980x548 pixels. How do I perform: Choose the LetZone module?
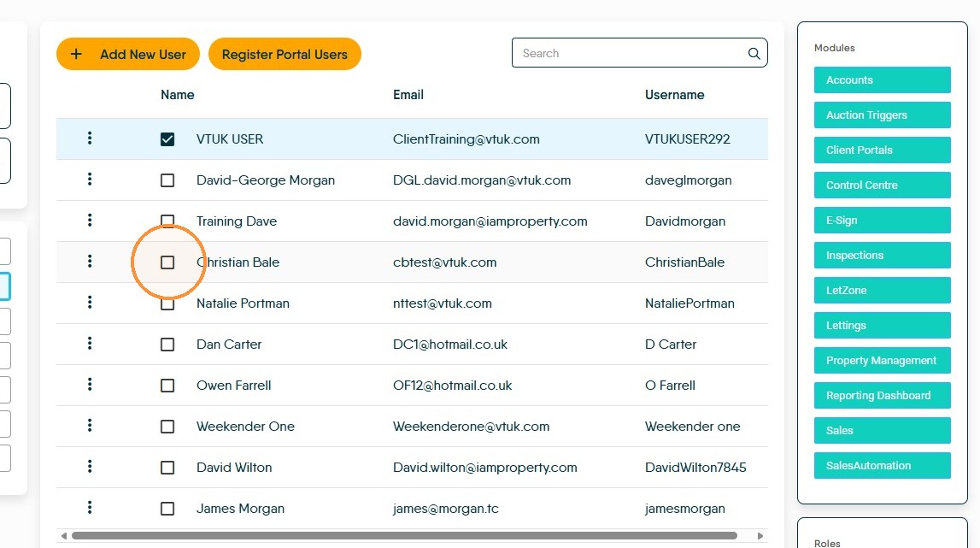[x=882, y=291]
